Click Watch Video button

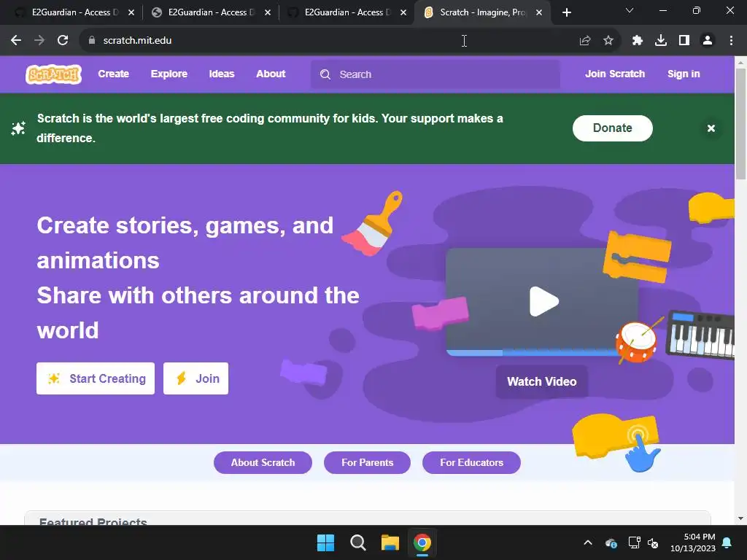(542, 381)
